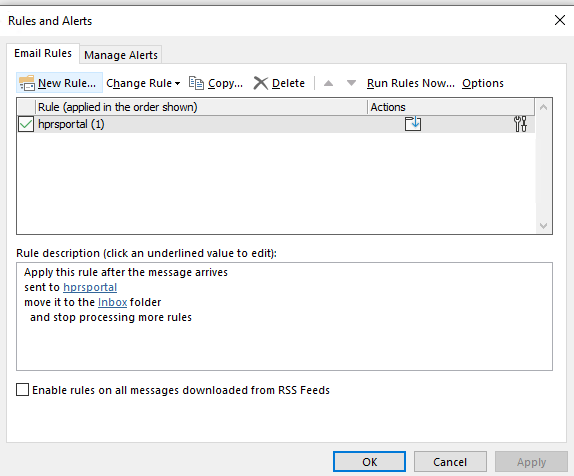Enable rules on RSS Feeds checkbox

click(22, 390)
